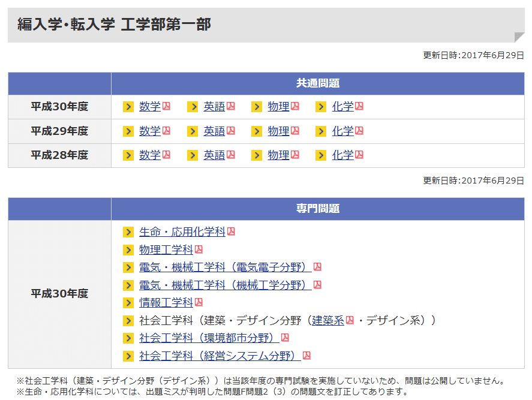This screenshot has height=400, width=532.
Task: Click yellow arrow before 社会工学科（経営システム分野）
Action: click(x=128, y=356)
